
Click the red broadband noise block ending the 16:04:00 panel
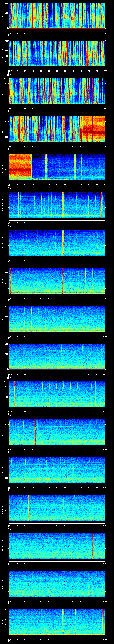point(94,129)
